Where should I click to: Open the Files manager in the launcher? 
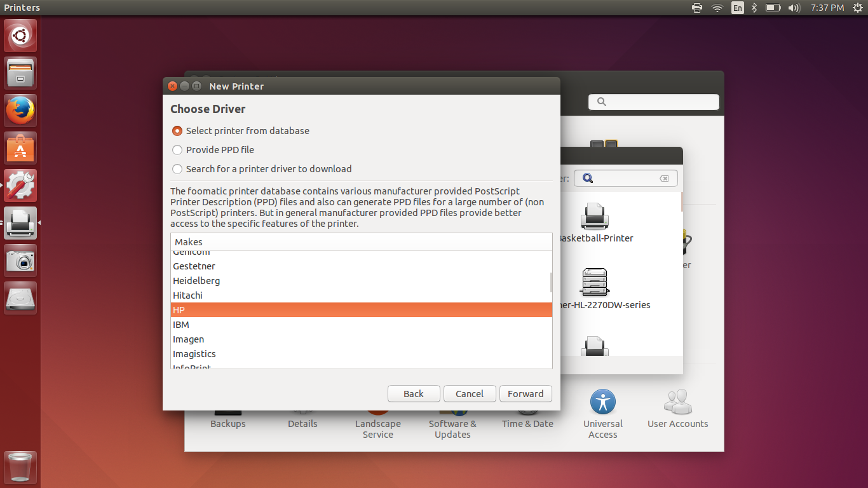(20, 73)
